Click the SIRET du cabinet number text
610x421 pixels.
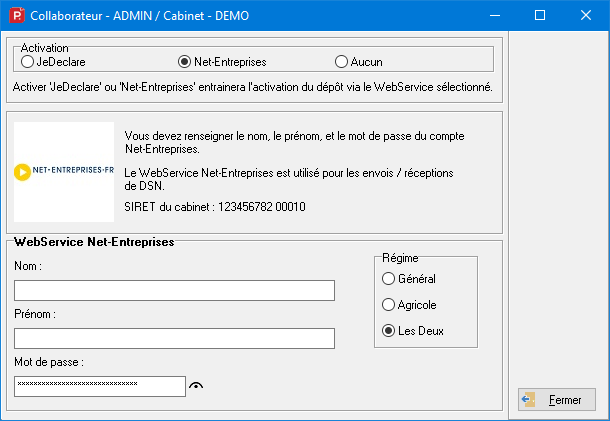pyautogui.click(x=215, y=207)
